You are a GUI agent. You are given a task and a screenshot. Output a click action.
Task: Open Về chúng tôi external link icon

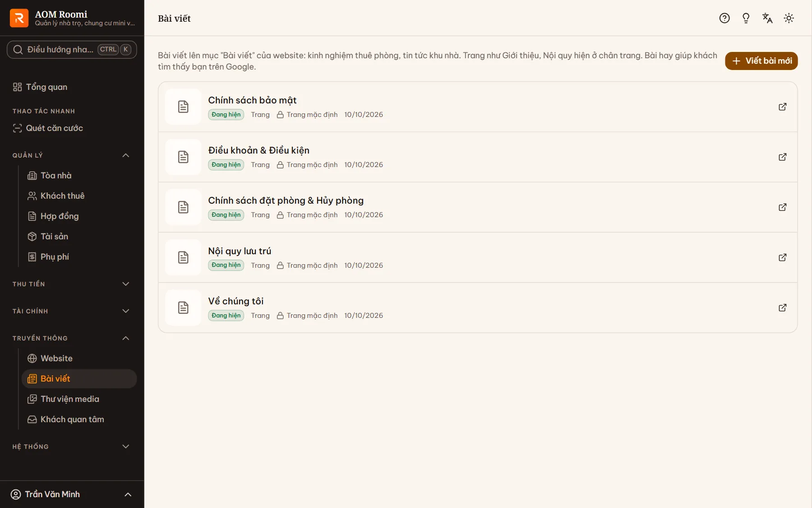tap(782, 308)
